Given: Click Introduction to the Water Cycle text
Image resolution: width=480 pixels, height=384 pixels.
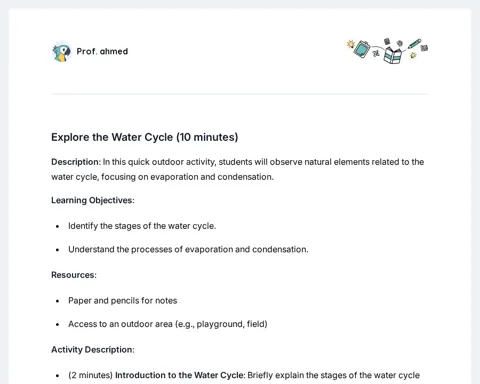Looking at the screenshot, I should pos(180,375).
